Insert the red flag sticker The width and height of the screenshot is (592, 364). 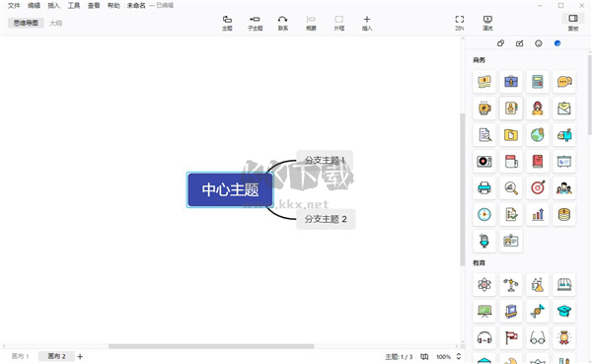511,337
